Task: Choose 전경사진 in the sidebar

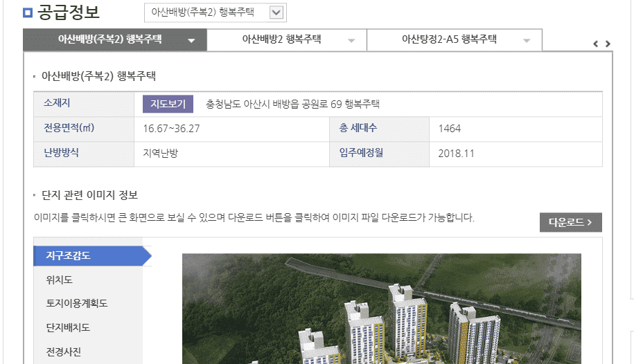Action: tap(64, 352)
